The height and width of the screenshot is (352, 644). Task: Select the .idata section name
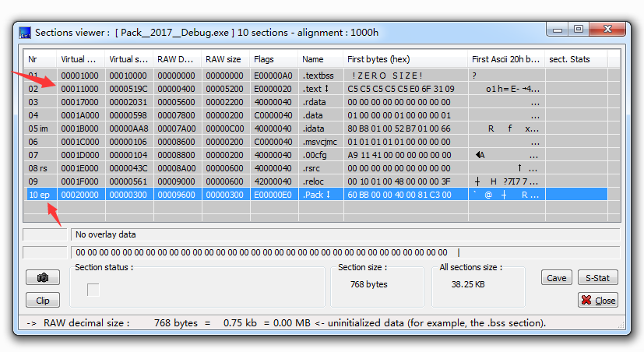click(313, 128)
